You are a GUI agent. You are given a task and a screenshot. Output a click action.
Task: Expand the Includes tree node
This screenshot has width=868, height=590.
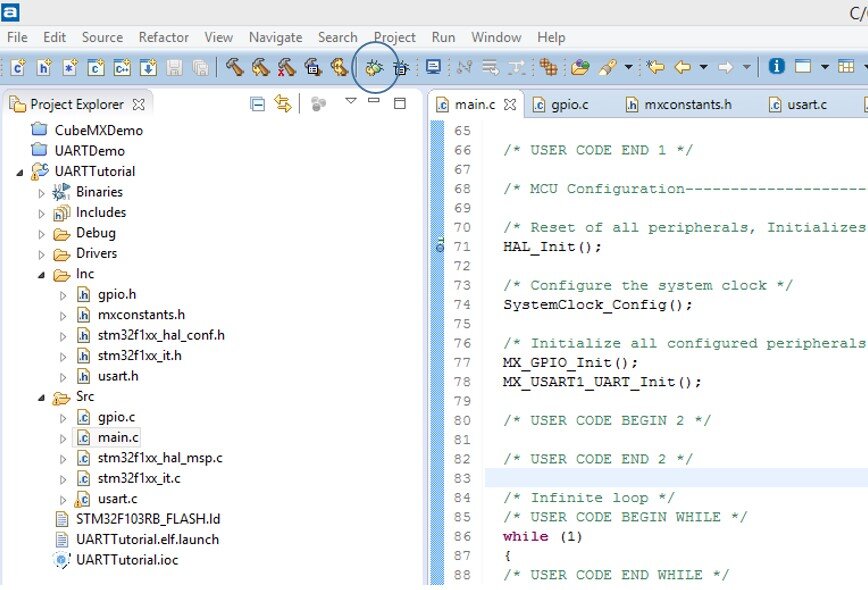[x=42, y=214]
